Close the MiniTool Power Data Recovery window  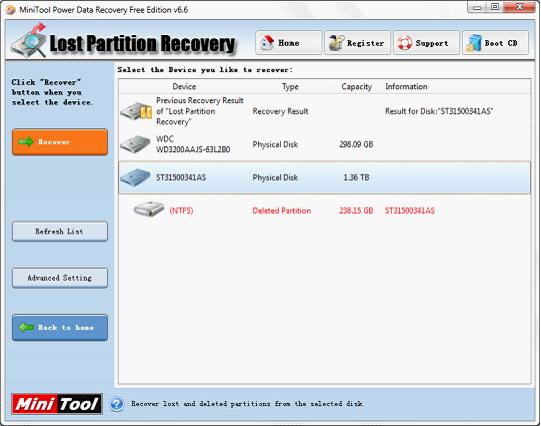[x=519, y=7]
